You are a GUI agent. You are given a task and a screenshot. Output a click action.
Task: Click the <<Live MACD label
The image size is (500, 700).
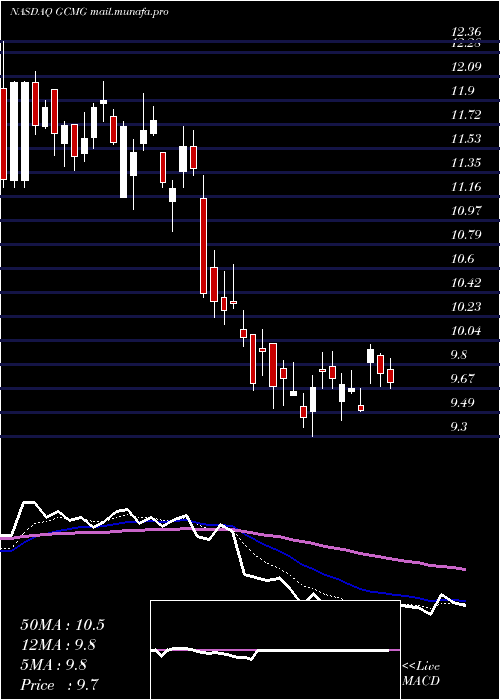point(421,674)
